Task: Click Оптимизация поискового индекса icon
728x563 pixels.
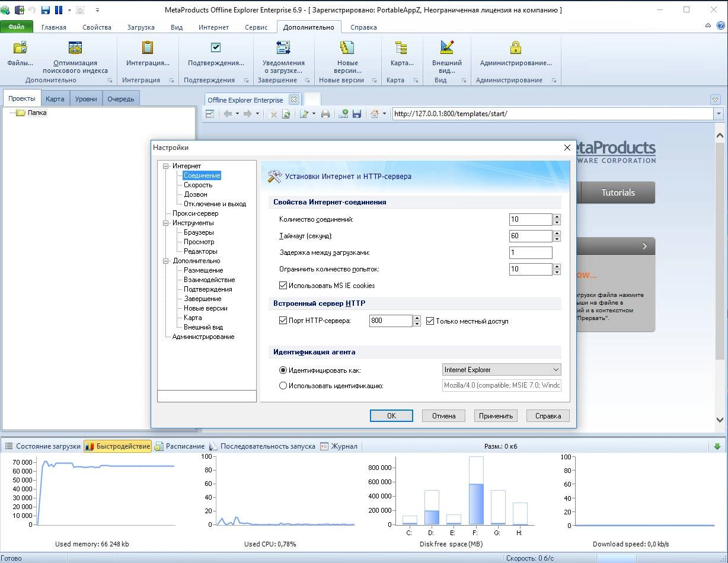Action: (x=75, y=48)
